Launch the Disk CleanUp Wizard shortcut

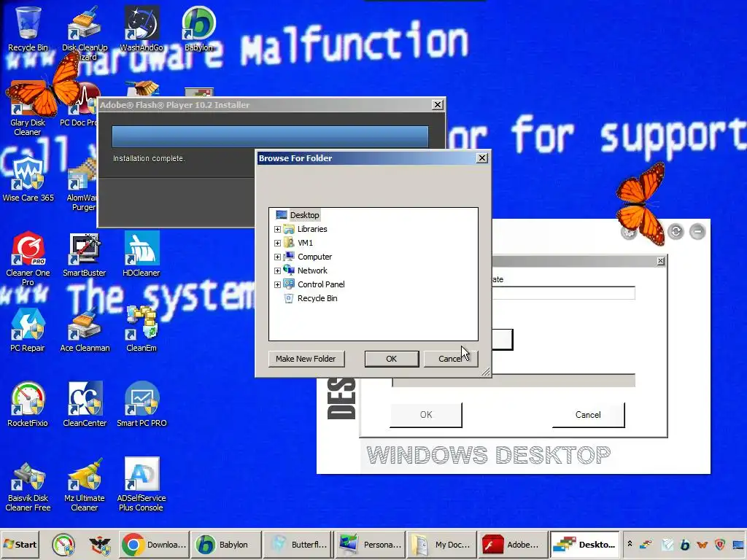click(85, 32)
